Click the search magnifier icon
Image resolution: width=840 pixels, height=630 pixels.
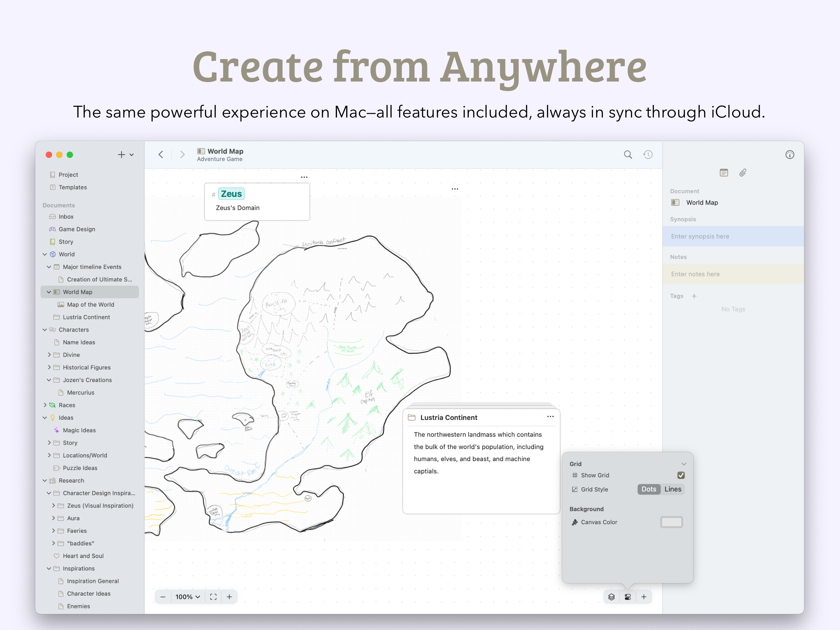(x=628, y=155)
